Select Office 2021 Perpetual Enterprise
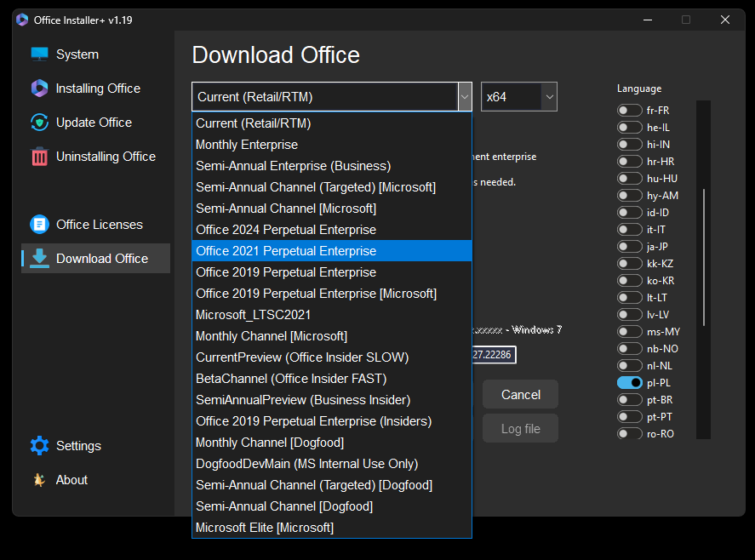 tap(332, 251)
